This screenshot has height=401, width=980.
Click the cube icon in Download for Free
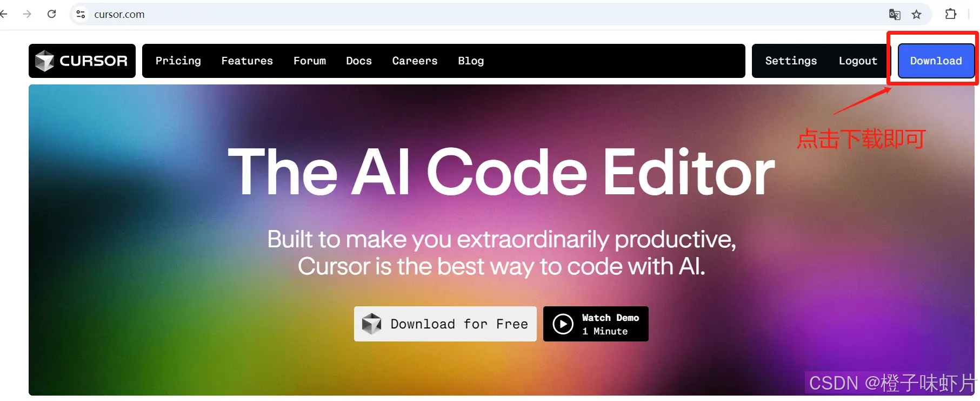pos(371,324)
